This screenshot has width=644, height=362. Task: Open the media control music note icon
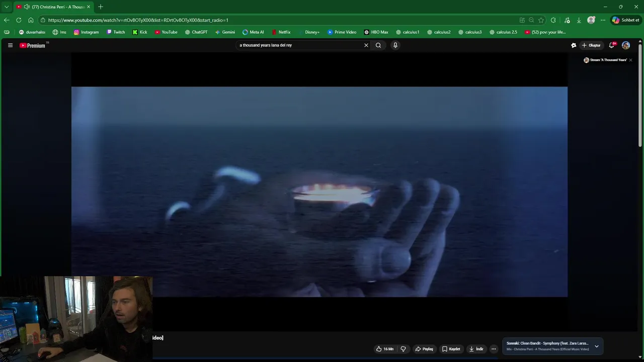[567, 20]
